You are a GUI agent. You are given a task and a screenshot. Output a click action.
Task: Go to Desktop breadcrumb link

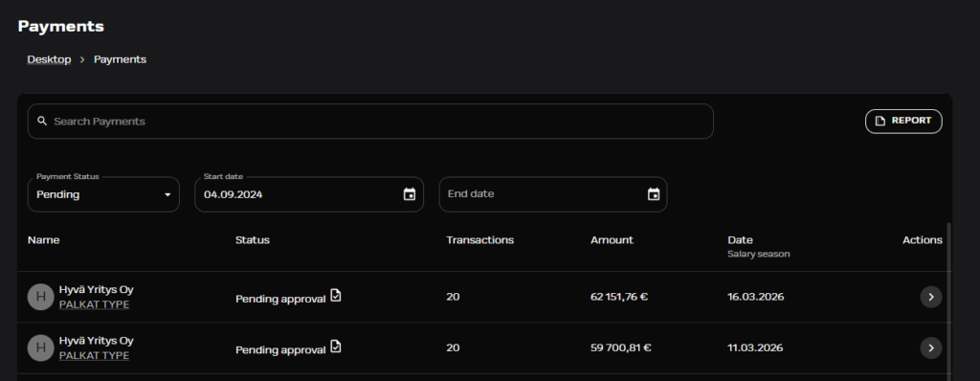pos(49,59)
